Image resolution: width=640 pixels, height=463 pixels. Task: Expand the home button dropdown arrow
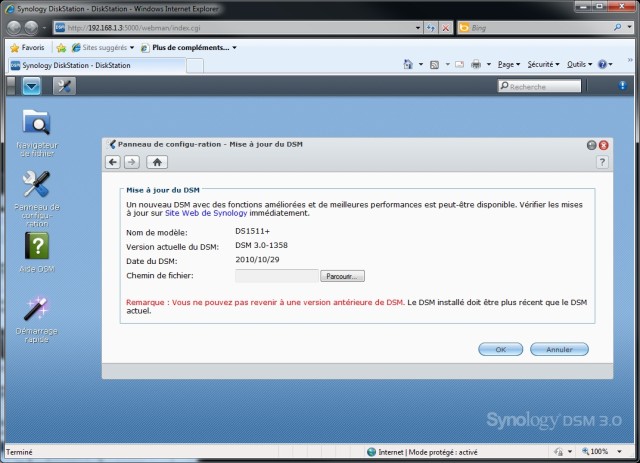tap(421, 65)
